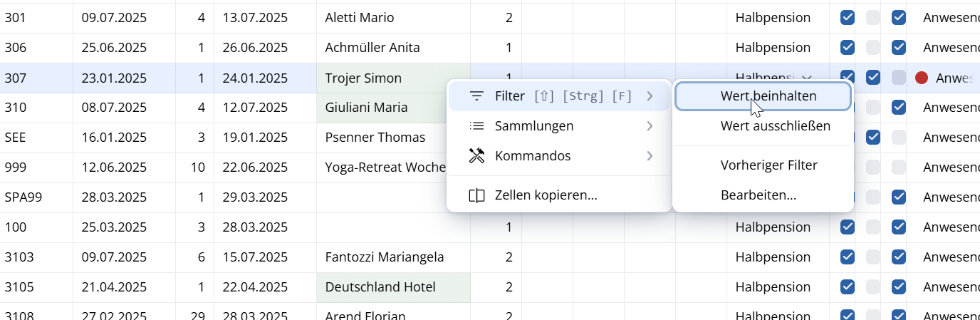Click the filter funnel icon in context menu
This screenshot has height=320, width=980.
click(x=477, y=96)
